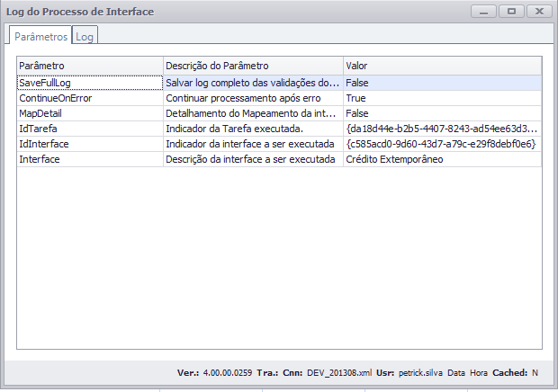
Task: Minimize the Log do Processo window
Action: 483,12
